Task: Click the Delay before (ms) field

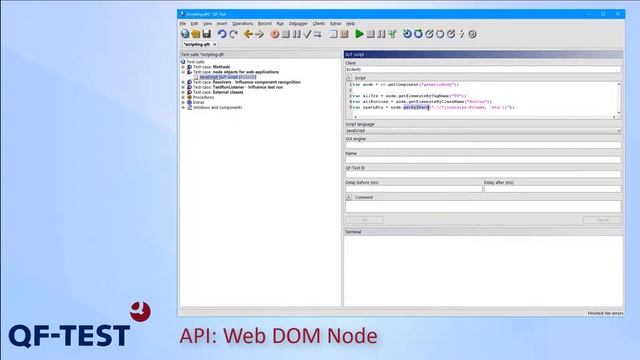Action: 414,189
